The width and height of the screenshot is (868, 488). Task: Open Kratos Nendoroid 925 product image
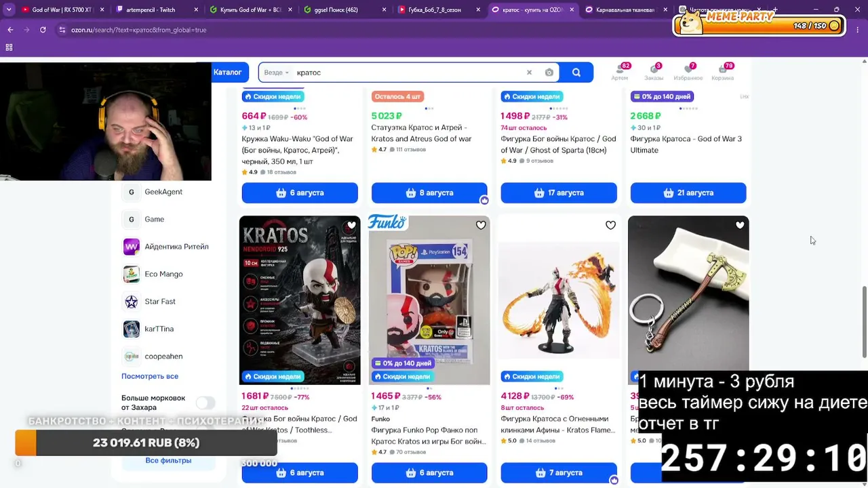coord(300,300)
